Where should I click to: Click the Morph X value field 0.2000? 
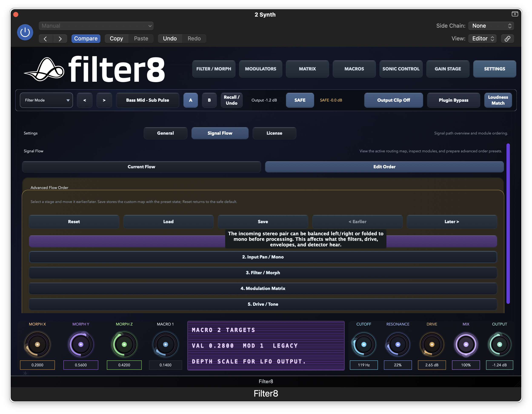click(37, 365)
